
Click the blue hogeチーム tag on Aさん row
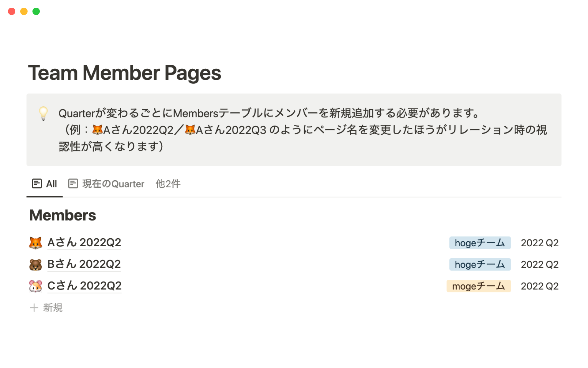click(480, 243)
